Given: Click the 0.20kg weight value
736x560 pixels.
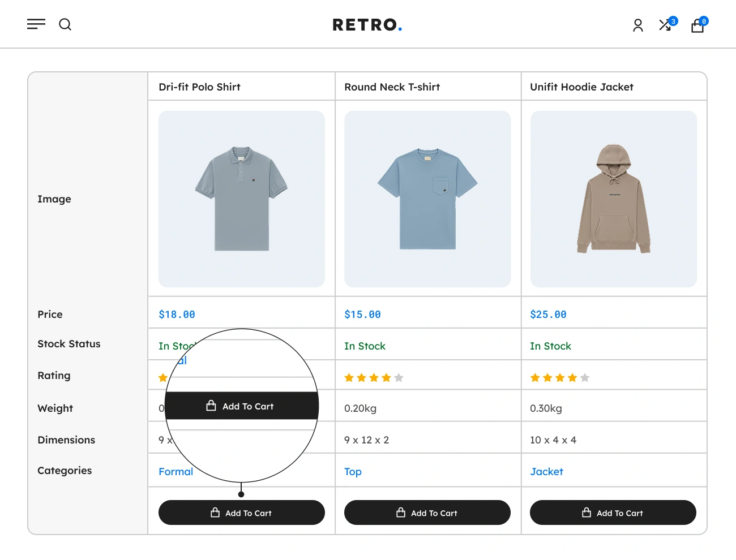Looking at the screenshot, I should [360, 408].
